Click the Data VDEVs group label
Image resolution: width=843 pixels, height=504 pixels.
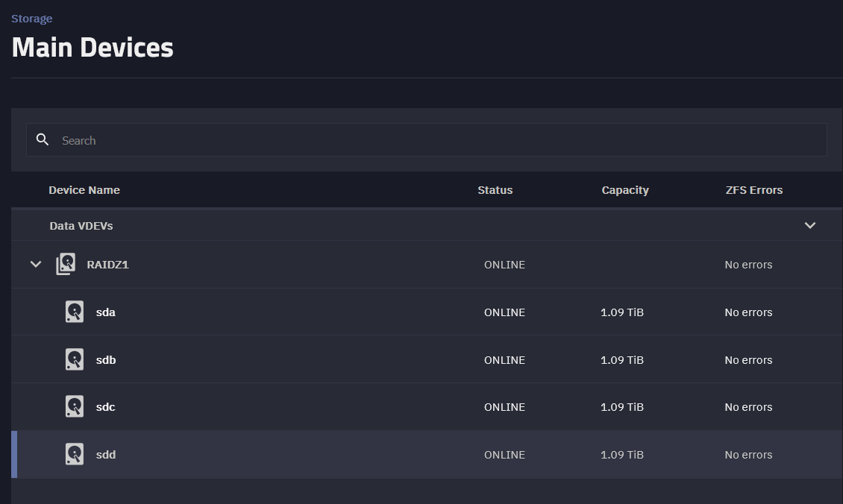81,225
